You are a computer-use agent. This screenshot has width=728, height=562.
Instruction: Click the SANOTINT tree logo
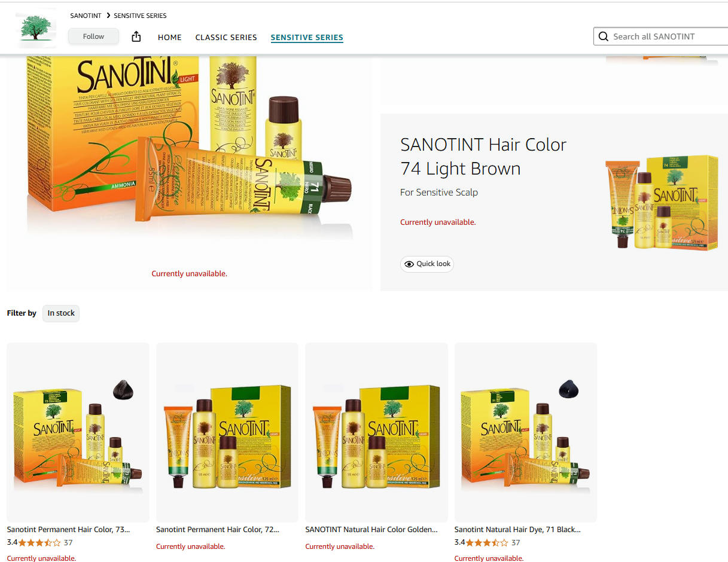36,29
